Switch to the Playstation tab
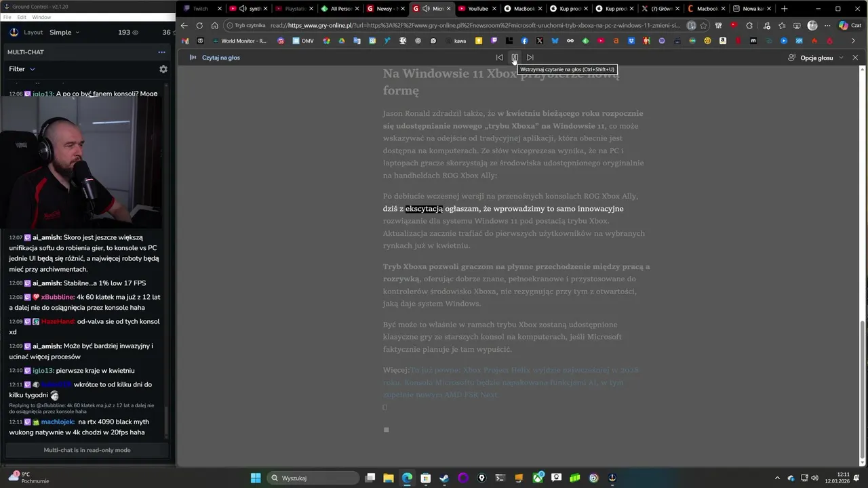 coord(294,9)
